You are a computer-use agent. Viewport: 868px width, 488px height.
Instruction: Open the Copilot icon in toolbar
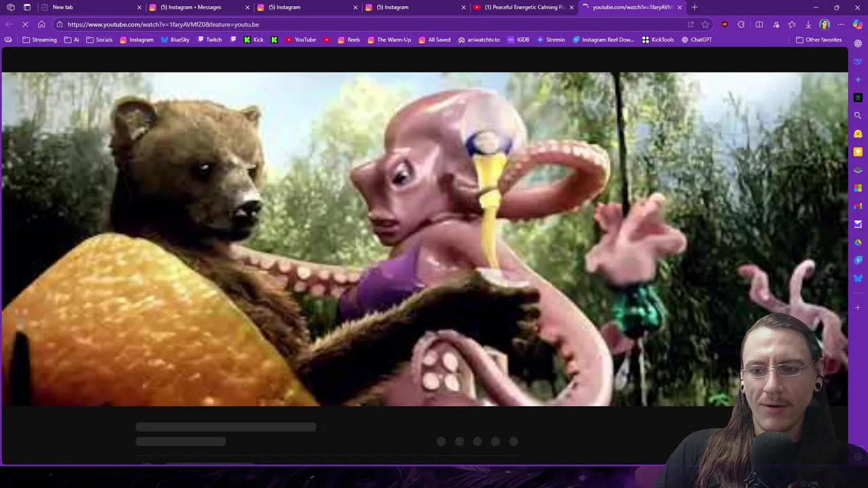(x=858, y=24)
